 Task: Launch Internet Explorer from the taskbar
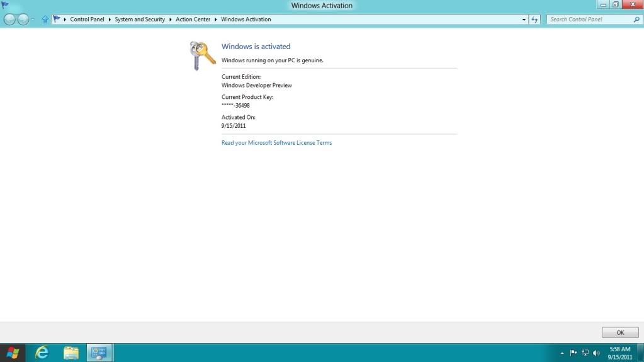pyautogui.click(x=42, y=353)
